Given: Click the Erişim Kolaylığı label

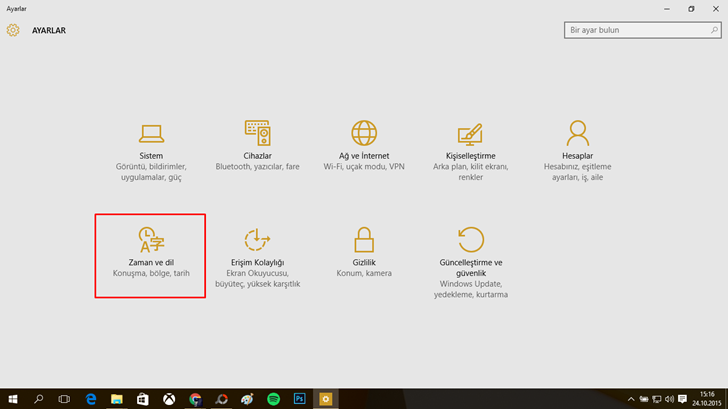Looking at the screenshot, I should point(257,263).
